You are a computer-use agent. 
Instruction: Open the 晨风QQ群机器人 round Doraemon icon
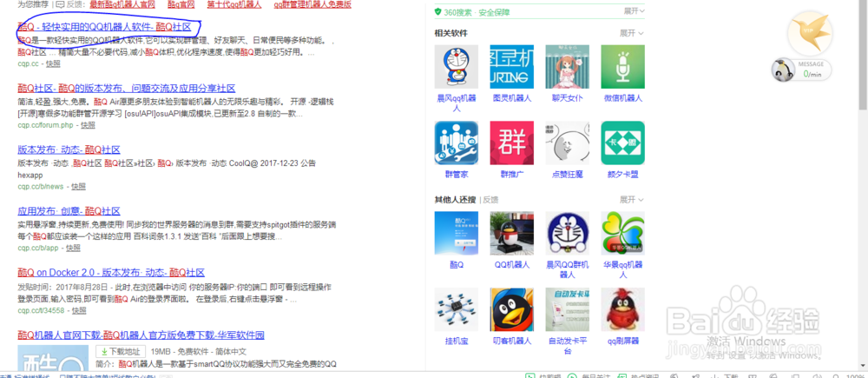click(568, 233)
